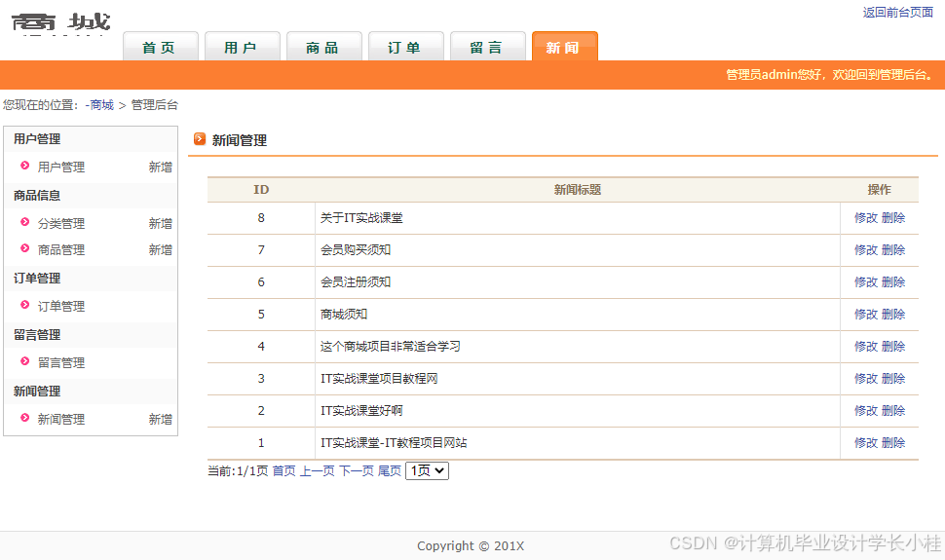Click 删除 for 这个商城项目非常适合学习
This screenshot has width=945, height=560.
[x=893, y=346]
